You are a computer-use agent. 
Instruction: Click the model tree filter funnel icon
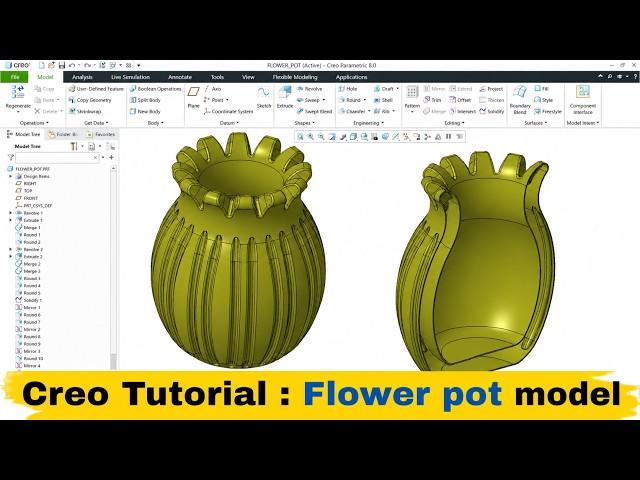tap(11, 157)
